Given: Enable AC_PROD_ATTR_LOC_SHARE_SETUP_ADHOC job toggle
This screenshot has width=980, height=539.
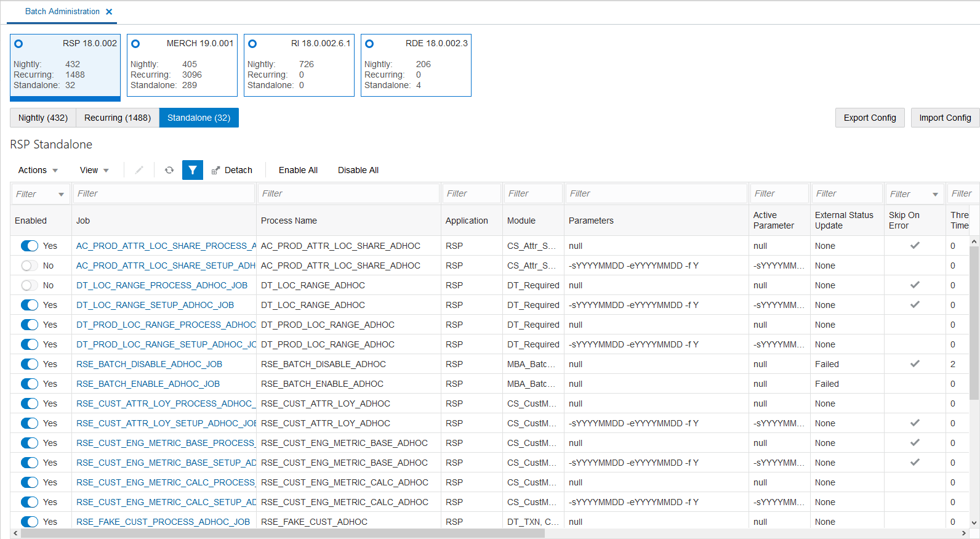Looking at the screenshot, I should [30, 265].
